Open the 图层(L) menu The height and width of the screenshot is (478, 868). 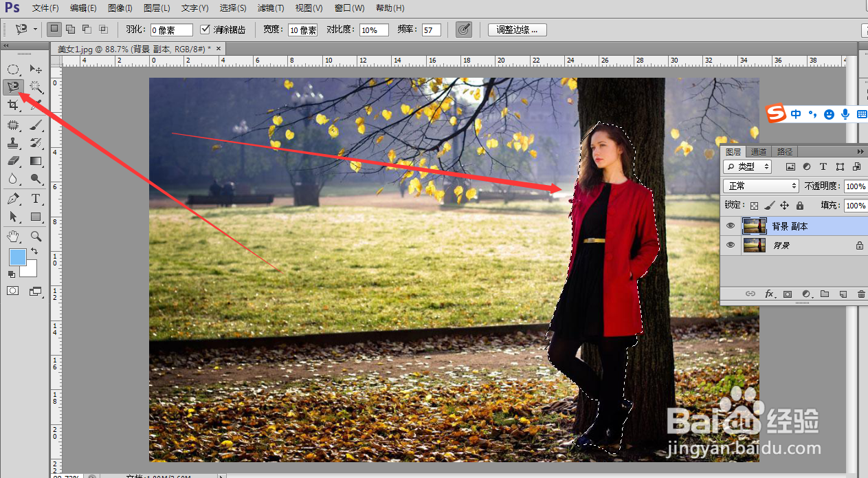(x=157, y=8)
